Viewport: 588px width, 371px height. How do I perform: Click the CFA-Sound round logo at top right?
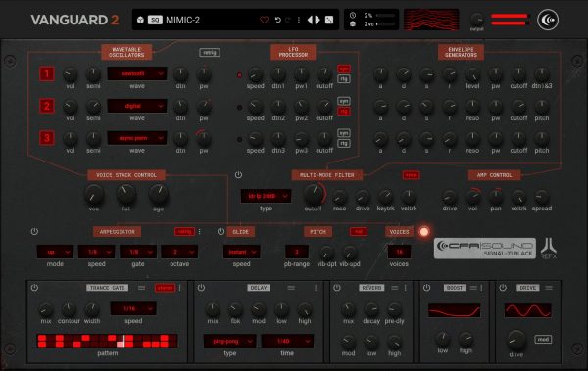[548, 20]
